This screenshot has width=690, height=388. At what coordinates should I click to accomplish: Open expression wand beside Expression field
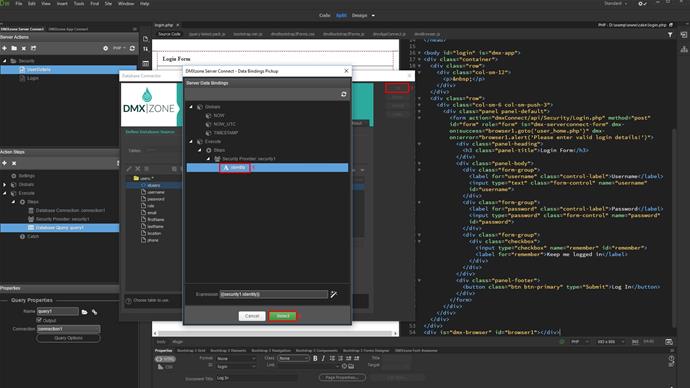[334, 294]
